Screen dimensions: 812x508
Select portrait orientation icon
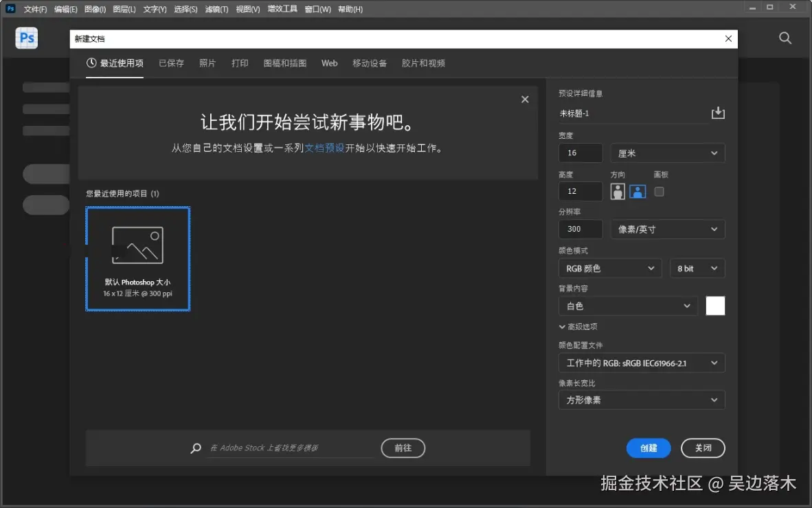(618, 191)
